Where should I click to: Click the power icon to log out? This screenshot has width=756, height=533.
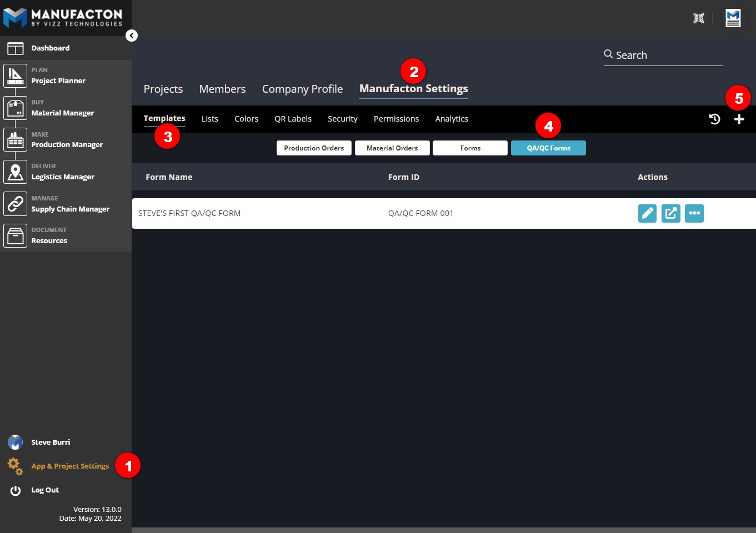[16, 490]
